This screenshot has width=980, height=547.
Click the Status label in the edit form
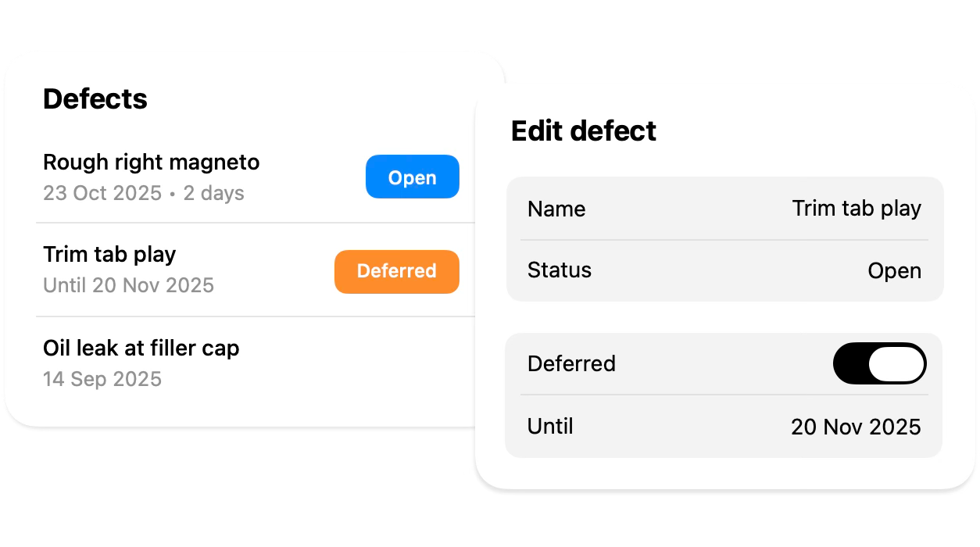click(560, 270)
